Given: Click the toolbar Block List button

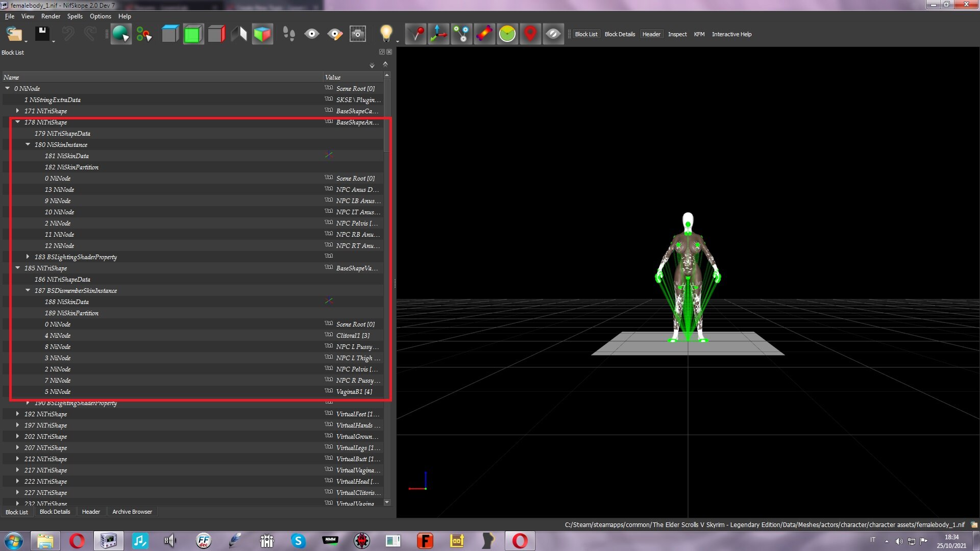Looking at the screenshot, I should click(x=586, y=34).
